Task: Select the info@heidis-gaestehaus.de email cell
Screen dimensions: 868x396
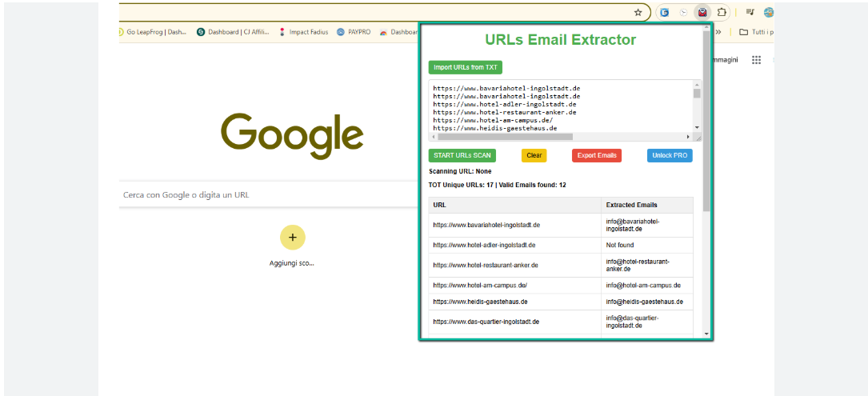Action: point(647,302)
